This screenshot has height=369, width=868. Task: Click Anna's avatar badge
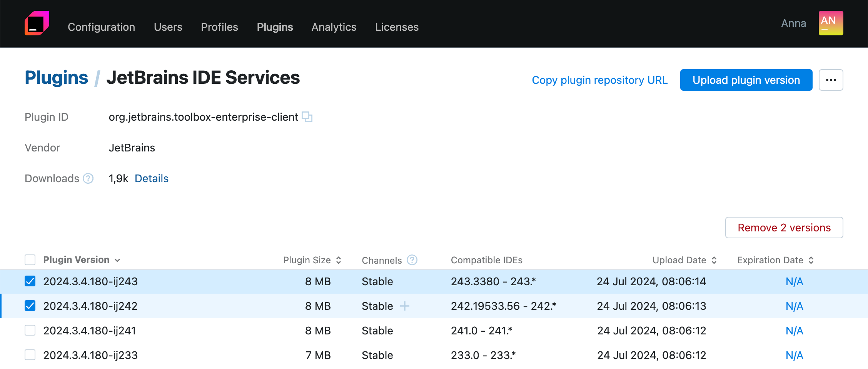(x=831, y=23)
